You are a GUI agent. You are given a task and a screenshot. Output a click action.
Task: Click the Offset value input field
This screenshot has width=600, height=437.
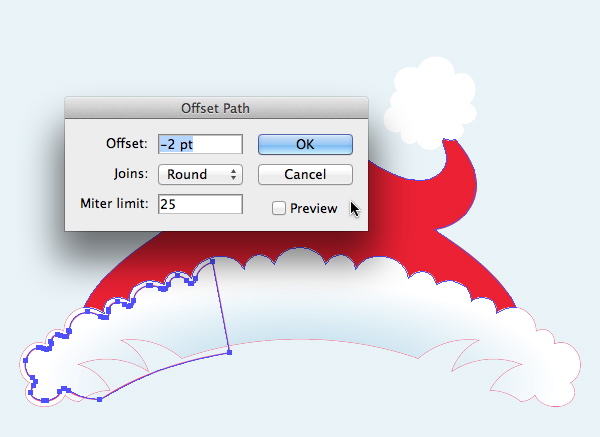coord(200,144)
